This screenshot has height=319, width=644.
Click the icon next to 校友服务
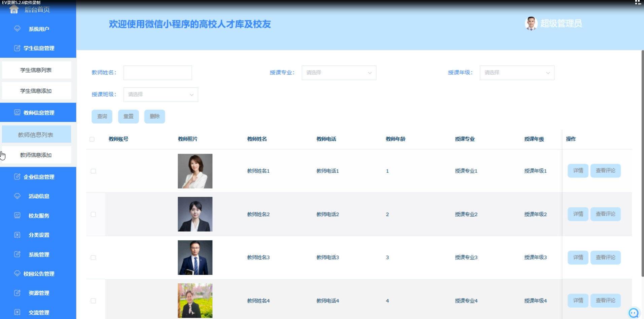point(17,215)
